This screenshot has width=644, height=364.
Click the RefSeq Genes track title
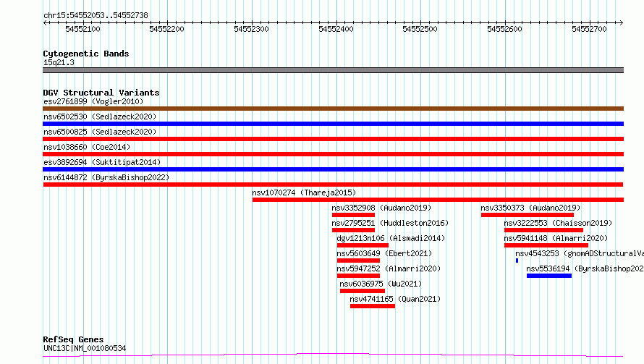pos(73,339)
